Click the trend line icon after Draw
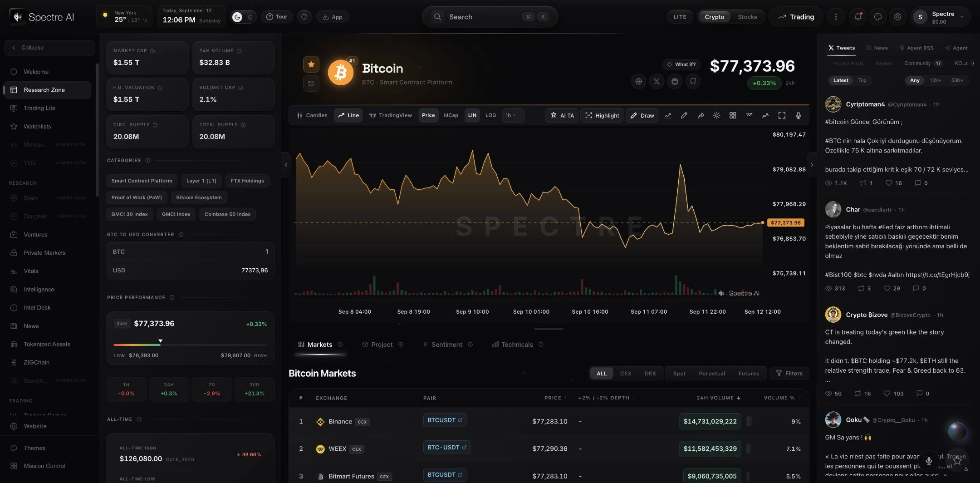The image size is (980, 483). click(668, 115)
